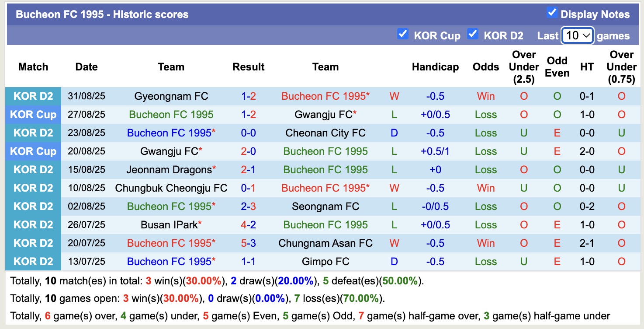Open Gyeongnam FC team page
This screenshot has height=329, width=644.
(x=171, y=96)
